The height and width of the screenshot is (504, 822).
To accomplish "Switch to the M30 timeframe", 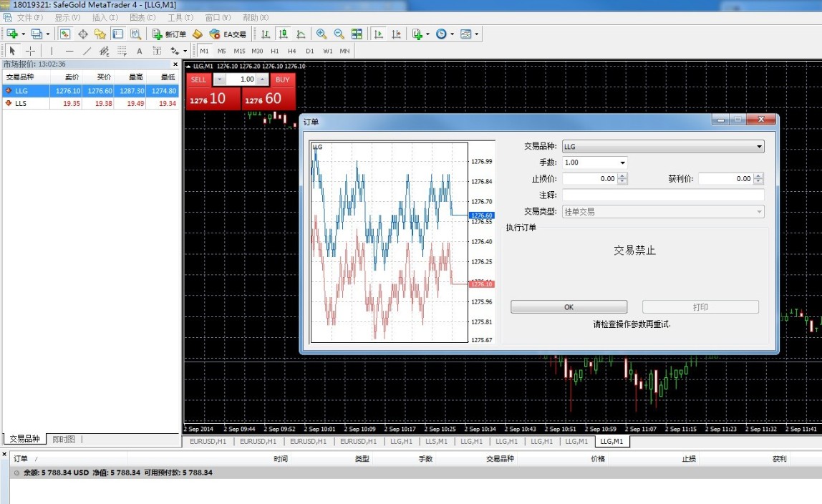I will 257,51.
